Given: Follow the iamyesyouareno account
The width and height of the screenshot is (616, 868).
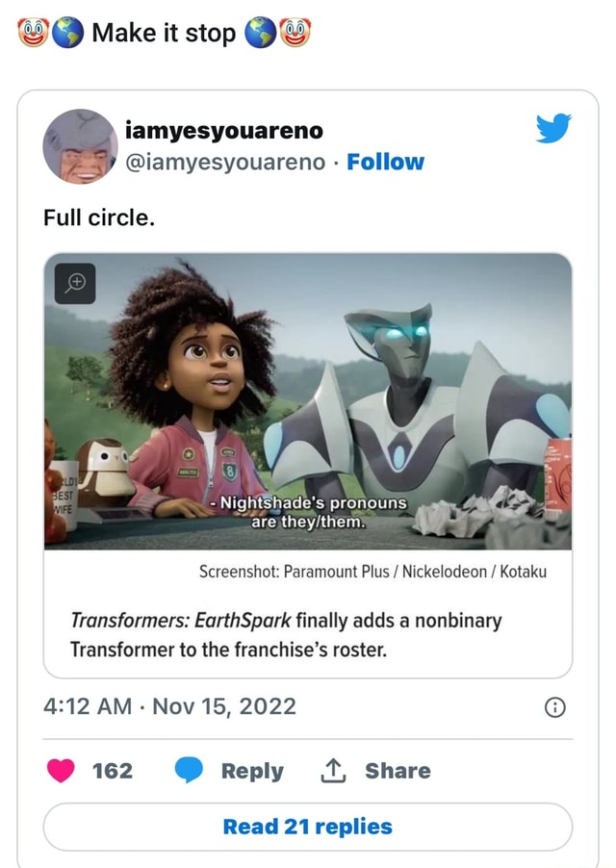Looking at the screenshot, I should (x=387, y=162).
